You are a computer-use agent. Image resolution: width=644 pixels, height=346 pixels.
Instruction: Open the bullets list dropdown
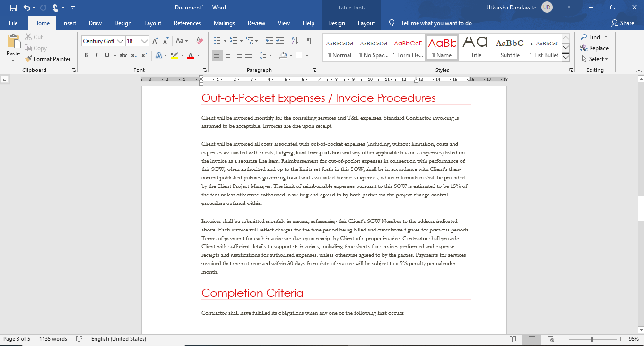pyautogui.click(x=225, y=41)
